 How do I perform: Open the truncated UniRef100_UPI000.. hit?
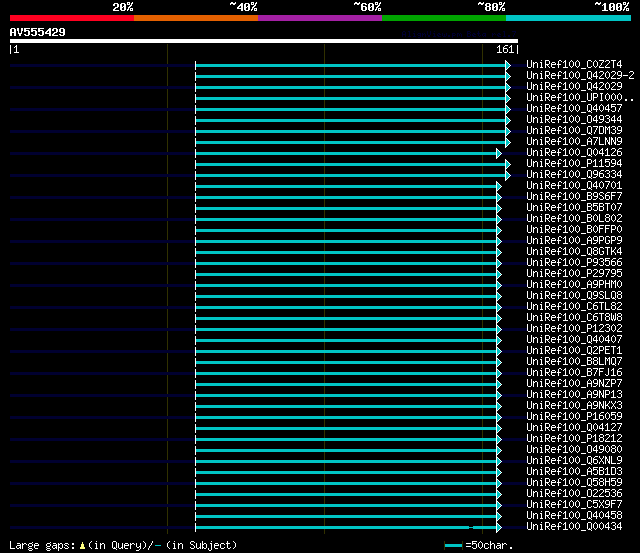pos(580,98)
